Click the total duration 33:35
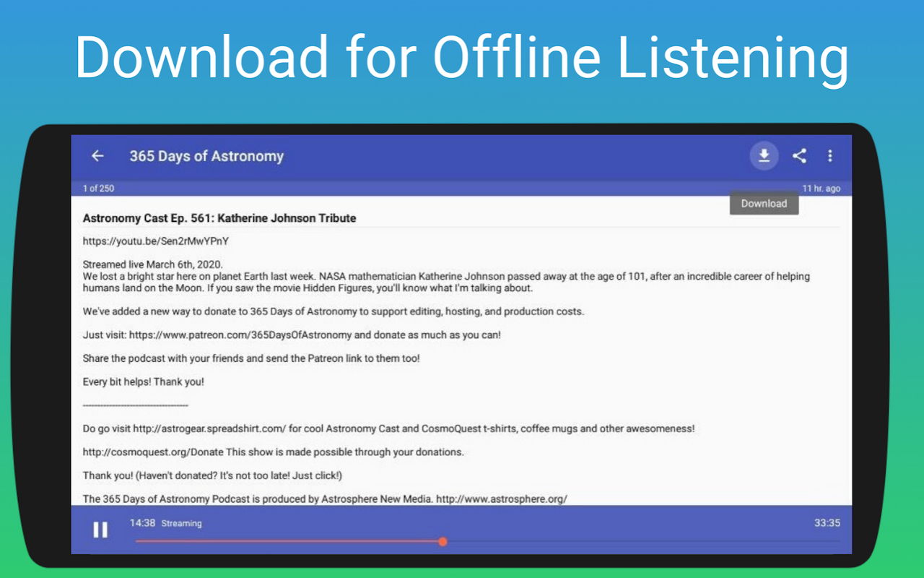Image resolution: width=924 pixels, height=578 pixels. pos(827,523)
